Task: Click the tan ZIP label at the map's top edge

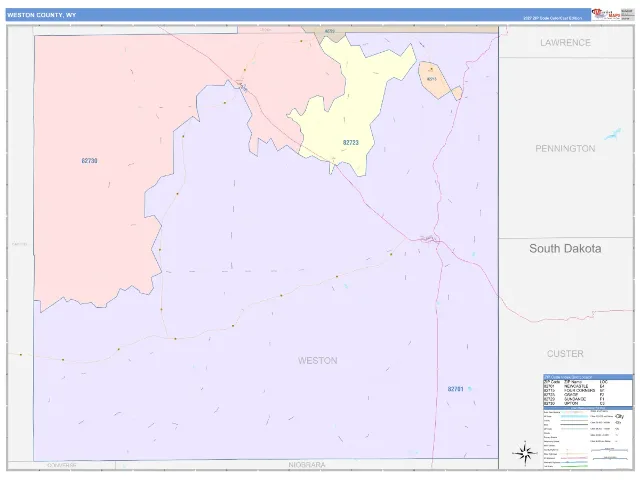Action: pos(329,31)
